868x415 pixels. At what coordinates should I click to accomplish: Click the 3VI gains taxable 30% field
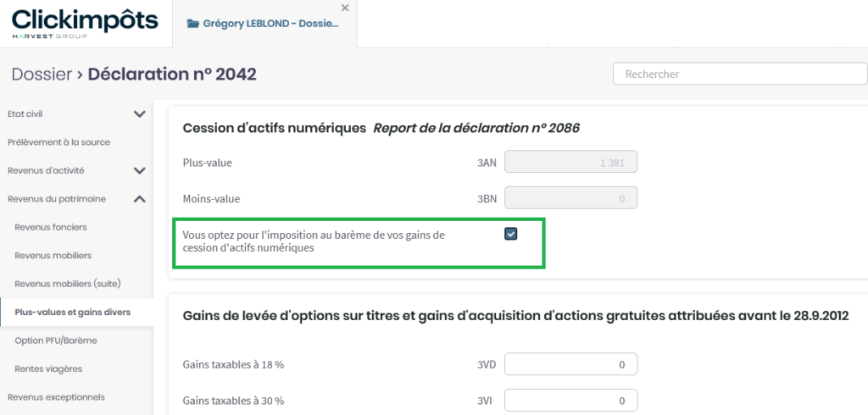point(570,400)
